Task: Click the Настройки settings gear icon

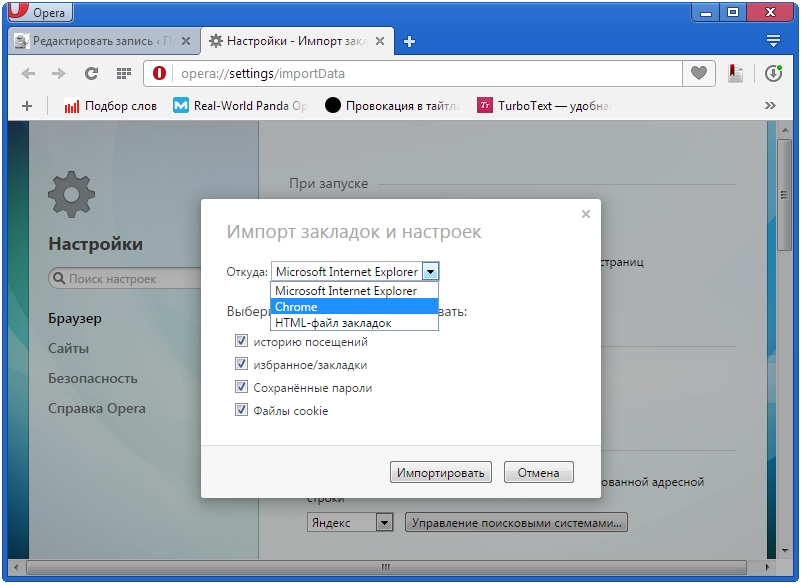Action: point(71,195)
